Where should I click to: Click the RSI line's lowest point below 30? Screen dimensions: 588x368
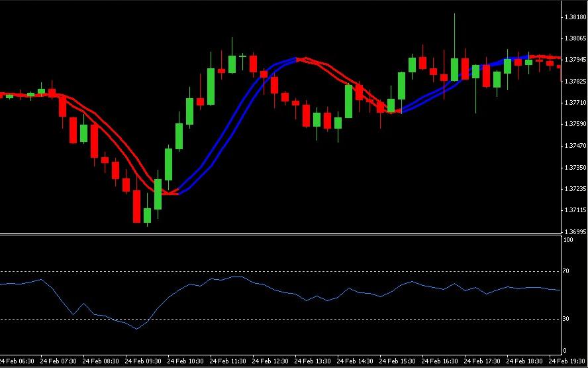[x=136, y=329]
